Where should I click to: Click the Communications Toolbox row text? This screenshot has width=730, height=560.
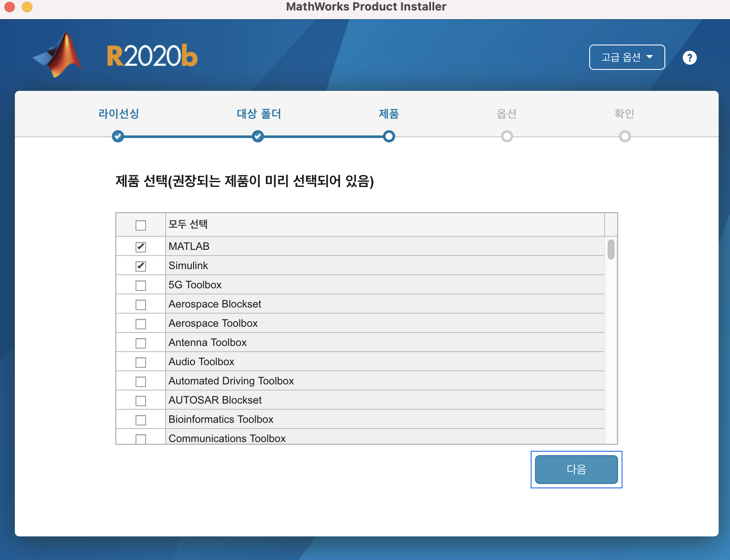click(x=227, y=439)
